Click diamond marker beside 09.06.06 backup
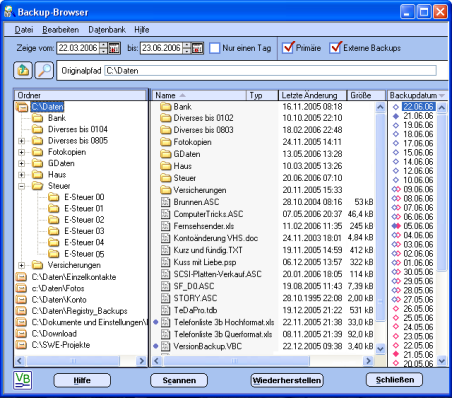This screenshot has height=398, width=452. [396, 189]
